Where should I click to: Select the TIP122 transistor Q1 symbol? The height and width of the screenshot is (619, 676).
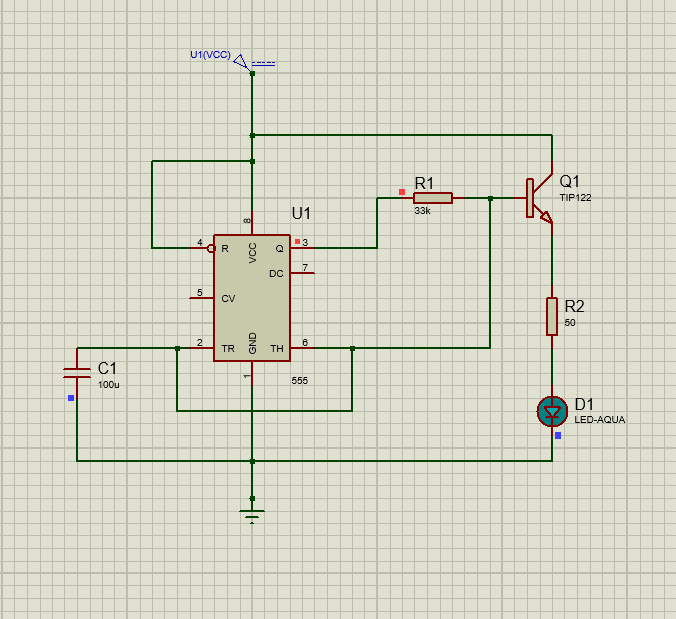tap(539, 198)
